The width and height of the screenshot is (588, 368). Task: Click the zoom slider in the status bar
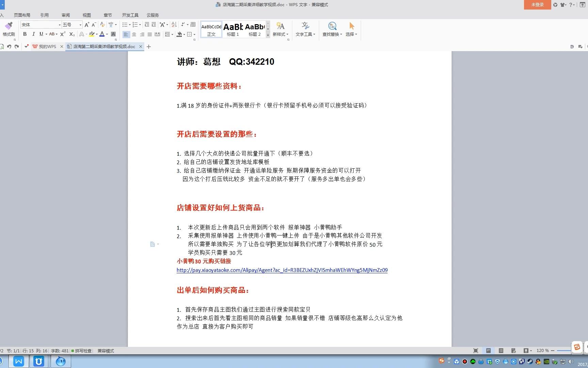pyautogui.click(x=563, y=351)
